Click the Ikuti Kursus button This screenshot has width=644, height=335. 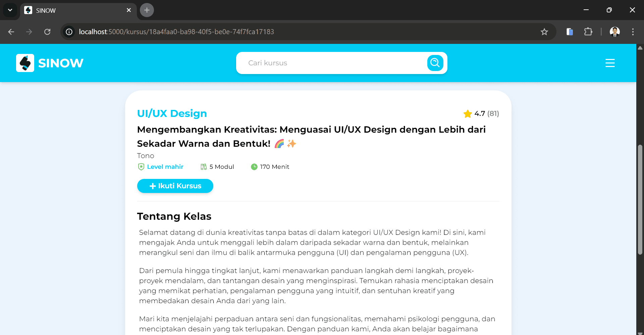point(175,186)
